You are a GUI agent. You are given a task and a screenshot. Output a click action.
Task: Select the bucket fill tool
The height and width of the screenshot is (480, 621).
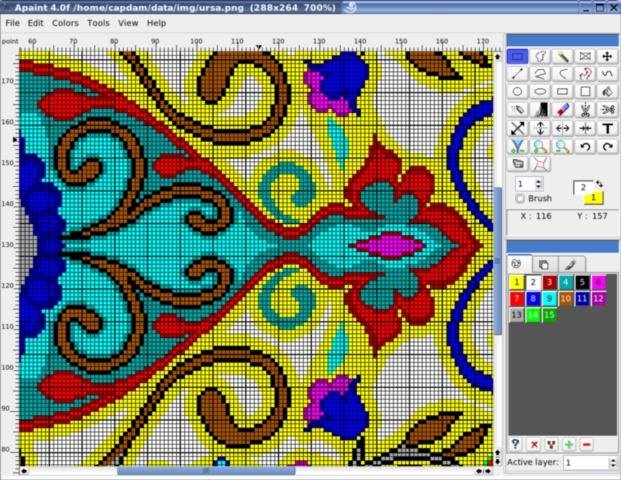click(607, 91)
